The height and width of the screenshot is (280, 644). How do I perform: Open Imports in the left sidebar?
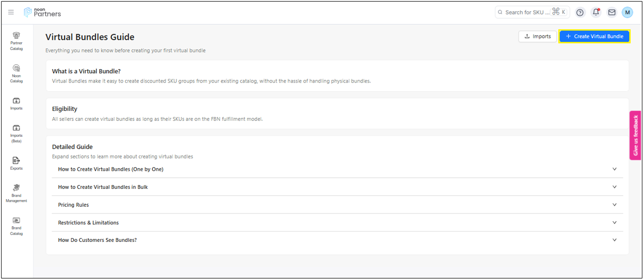click(x=17, y=104)
